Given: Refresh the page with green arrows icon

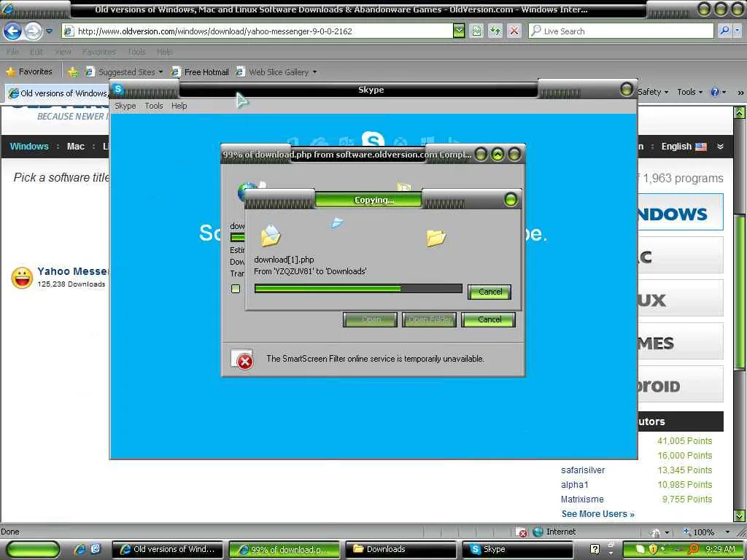Looking at the screenshot, I should (x=495, y=31).
